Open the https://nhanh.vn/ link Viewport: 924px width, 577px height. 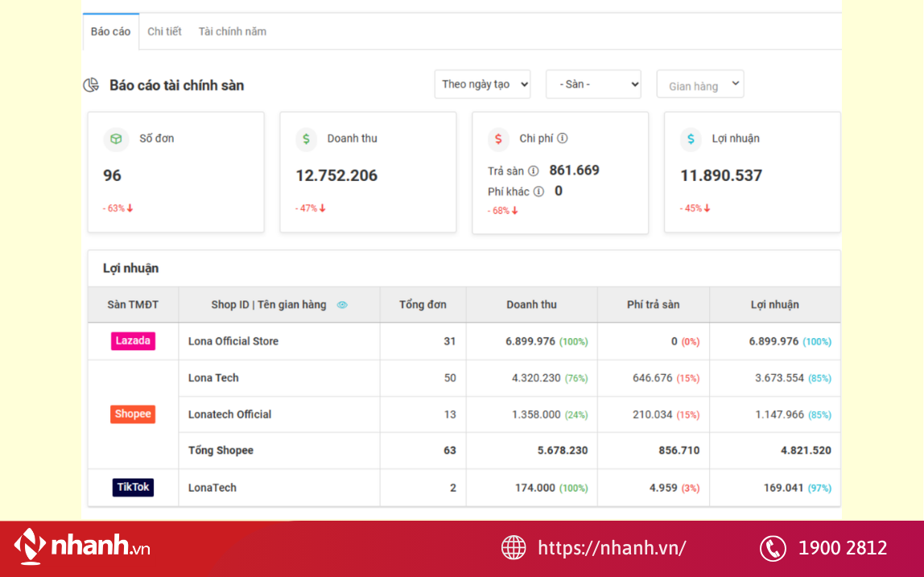coord(612,547)
